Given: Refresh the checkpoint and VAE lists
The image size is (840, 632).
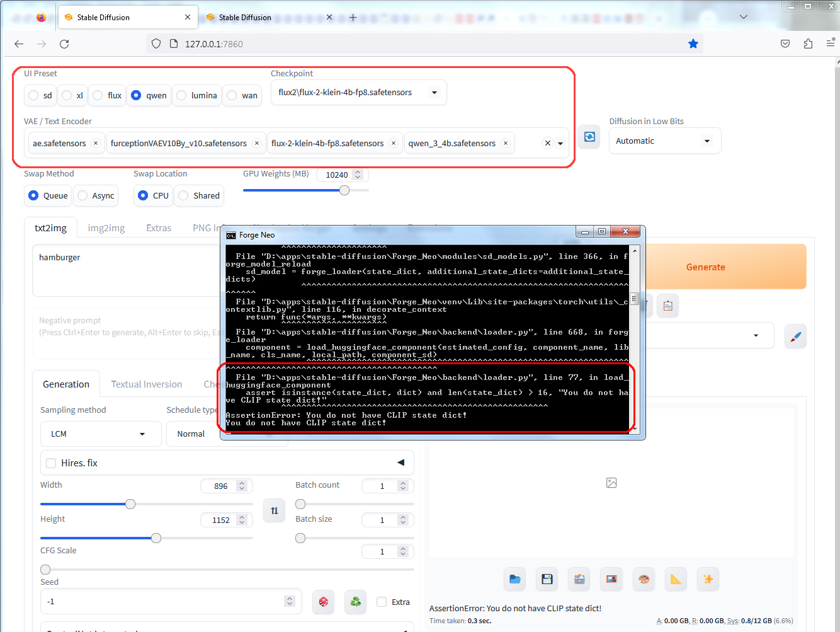Looking at the screenshot, I should pyautogui.click(x=589, y=137).
